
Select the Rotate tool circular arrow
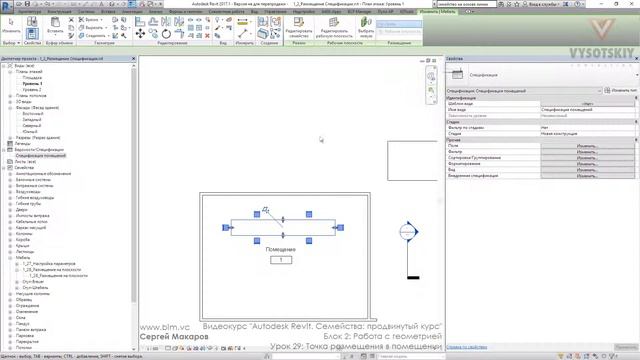tap(166, 34)
